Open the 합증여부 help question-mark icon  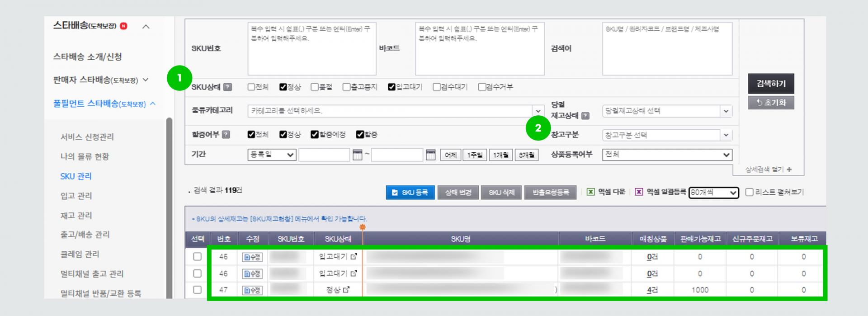pyautogui.click(x=226, y=134)
